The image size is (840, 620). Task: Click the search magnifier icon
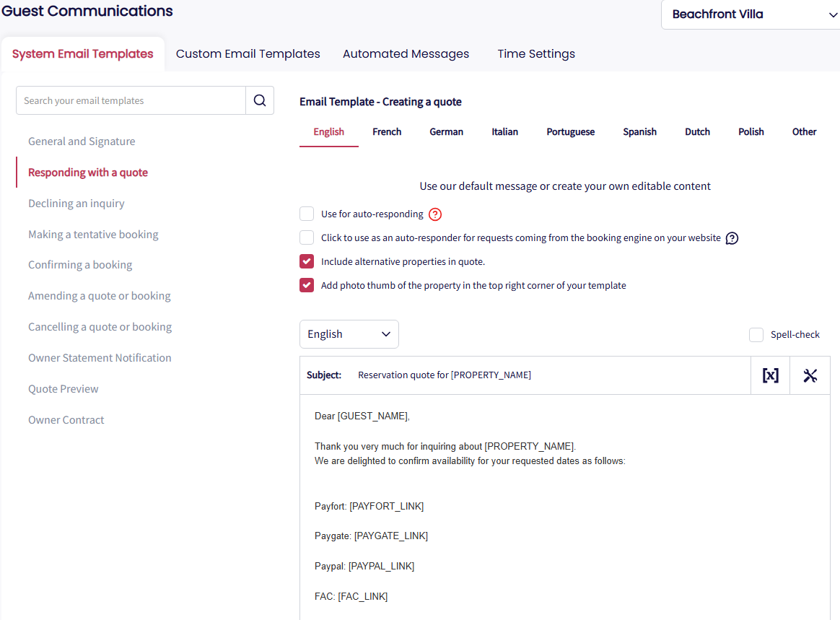tap(260, 100)
